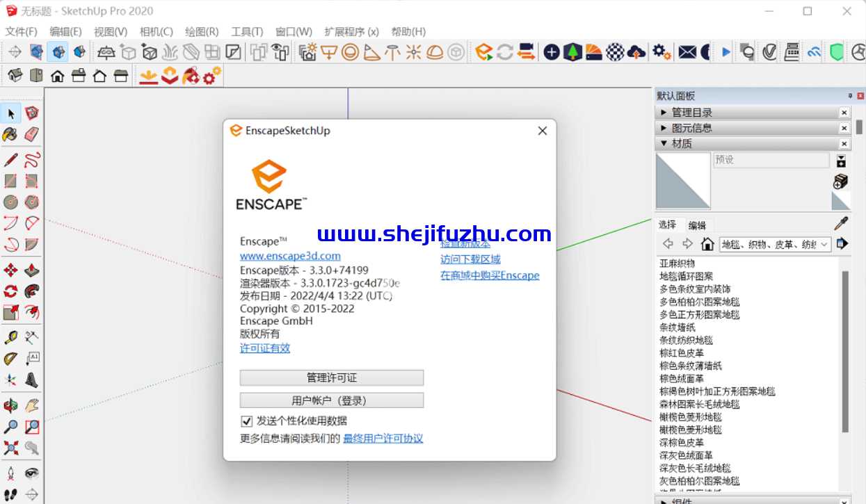Switch to the 选择 tab in materials
This screenshot has width=866, height=504.
coord(667,225)
